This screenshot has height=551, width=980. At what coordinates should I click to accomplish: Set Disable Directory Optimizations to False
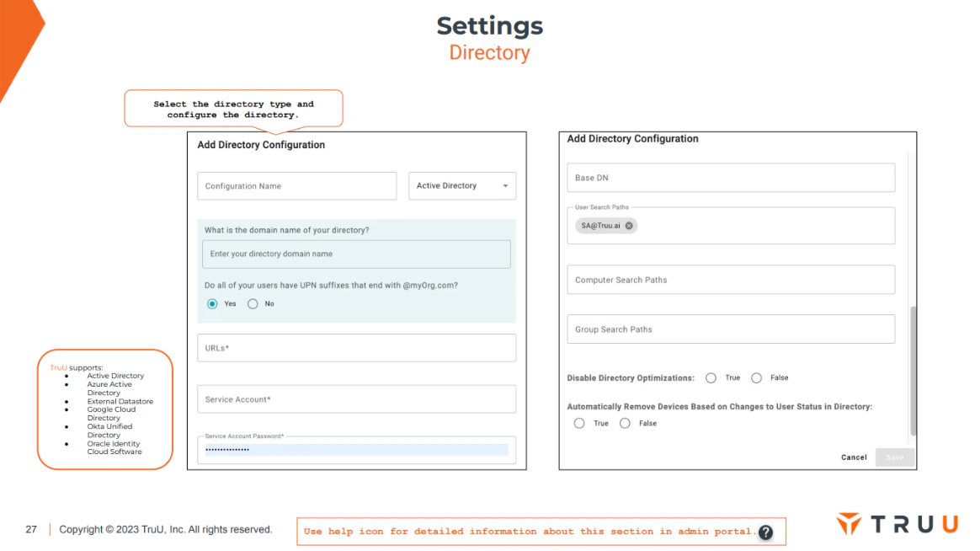tap(756, 377)
